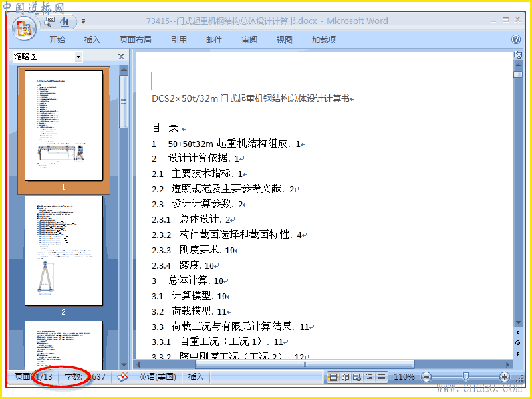The height and width of the screenshot is (399, 532).
Task: Switch to Print Layout view icon
Action: click(x=334, y=377)
